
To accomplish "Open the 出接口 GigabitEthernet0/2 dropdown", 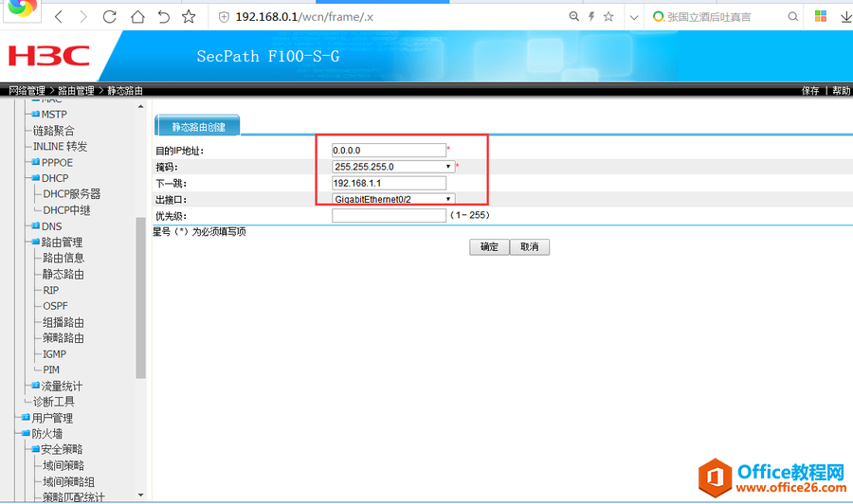I will tap(392, 199).
